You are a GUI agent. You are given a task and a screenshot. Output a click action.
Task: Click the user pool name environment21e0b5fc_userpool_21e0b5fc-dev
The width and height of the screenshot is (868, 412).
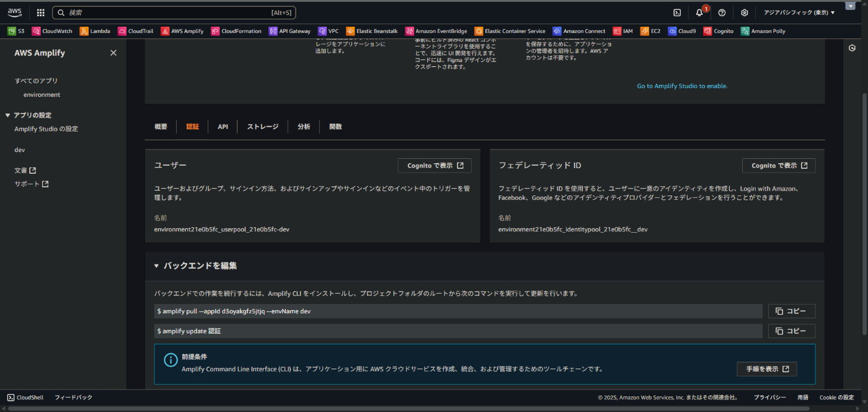pyautogui.click(x=221, y=230)
